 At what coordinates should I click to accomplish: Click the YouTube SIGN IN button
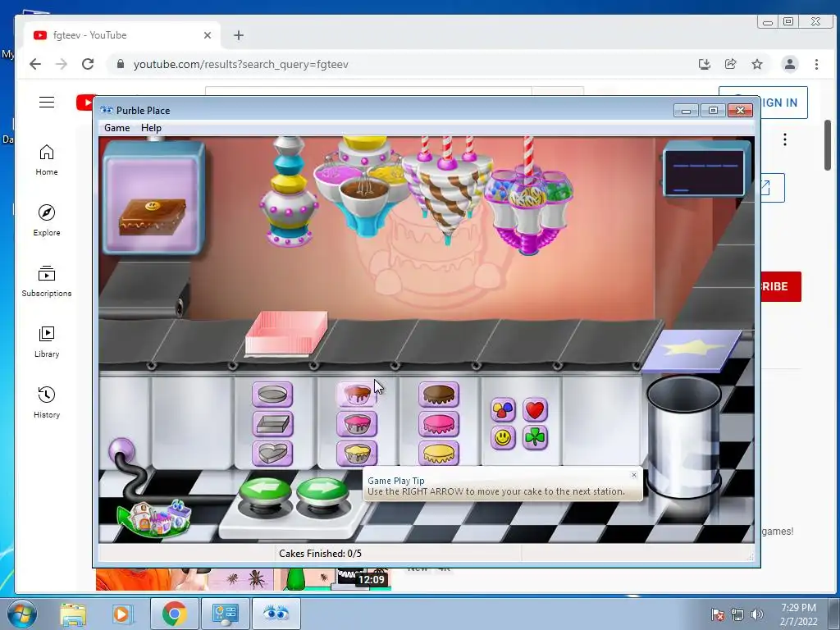(780, 103)
